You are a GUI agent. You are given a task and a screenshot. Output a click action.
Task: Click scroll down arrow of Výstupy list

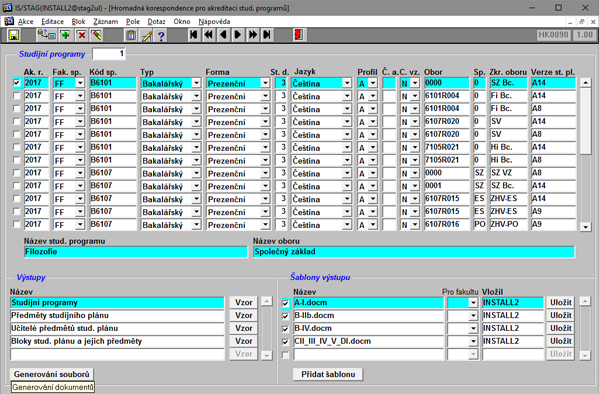coord(267,356)
